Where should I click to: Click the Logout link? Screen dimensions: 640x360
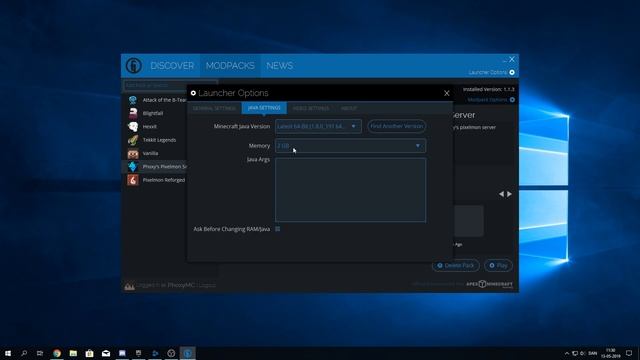pos(207,285)
